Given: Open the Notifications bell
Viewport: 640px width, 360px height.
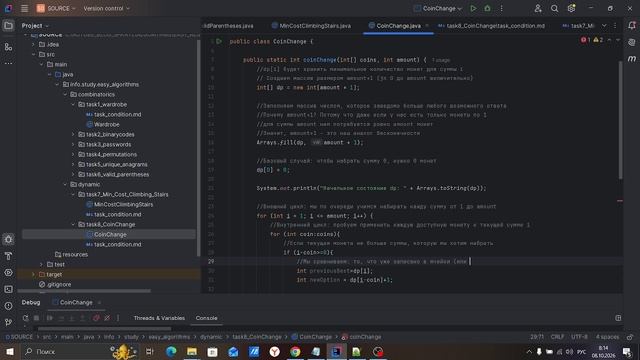Looking at the screenshot, I should click(631, 26).
